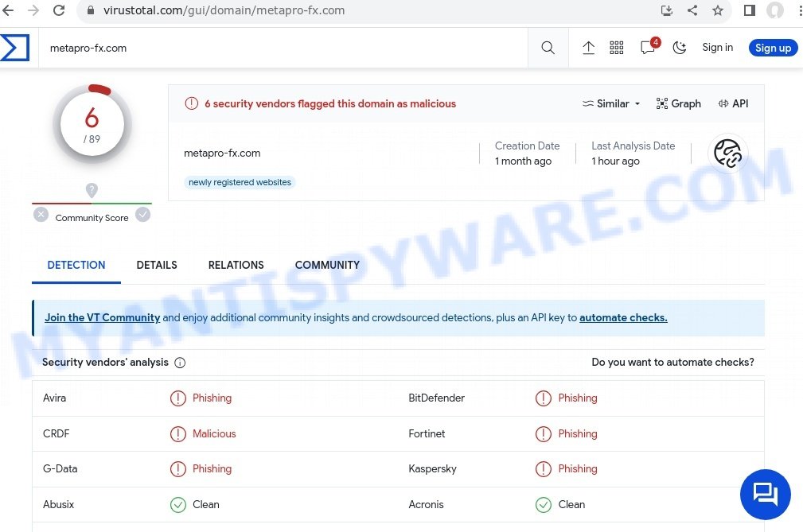Open the apps grid icon
This screenshot has height=532, width=803.
[617, 48]
